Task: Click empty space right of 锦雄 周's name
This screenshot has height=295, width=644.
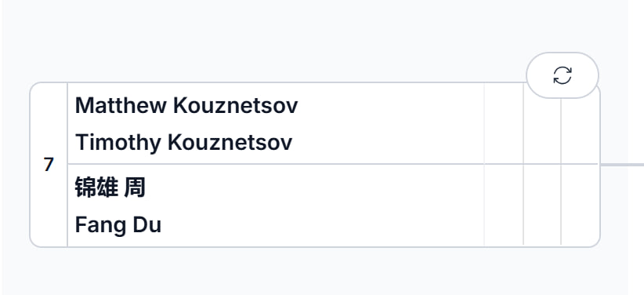Action: point(315,188)
